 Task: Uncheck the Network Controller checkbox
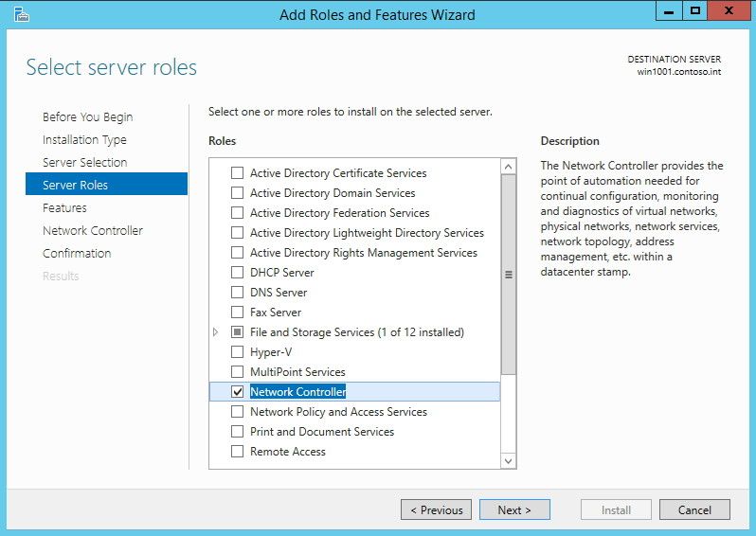pos(237,392)
